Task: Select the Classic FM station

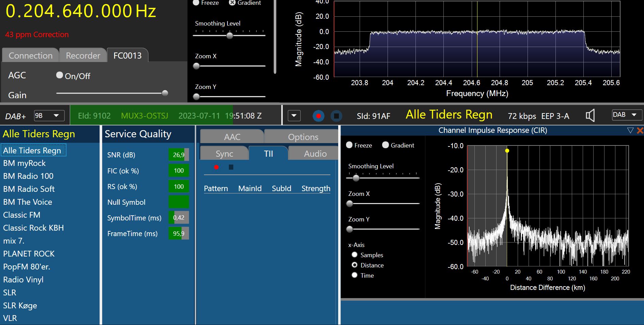Action: 22,215
